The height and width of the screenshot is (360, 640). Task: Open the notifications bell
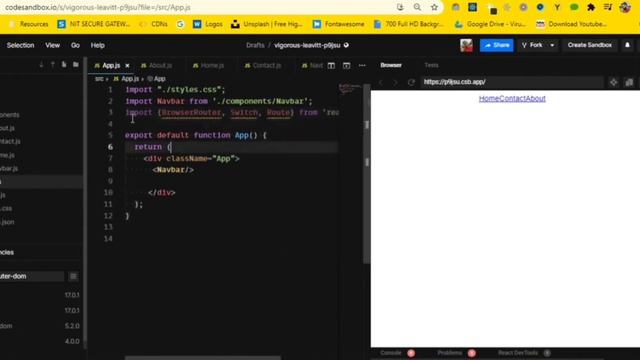click(x=627, y=45)
